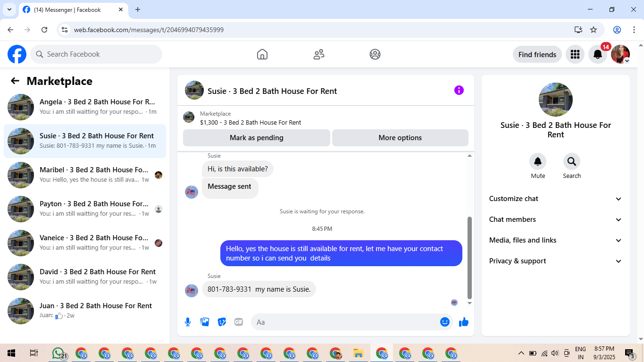
Task: Expand the Customize chat section
Action: (556, 199)
